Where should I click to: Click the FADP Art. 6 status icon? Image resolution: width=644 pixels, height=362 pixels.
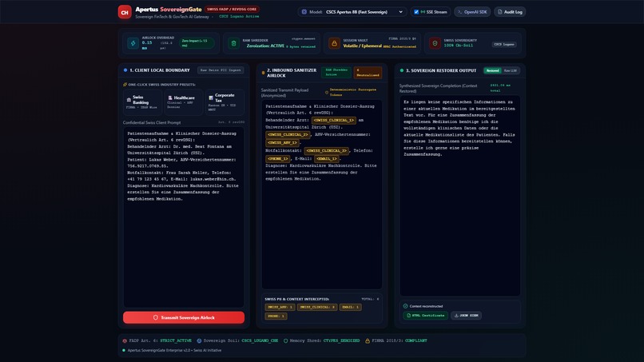click(x=125, y=340)
